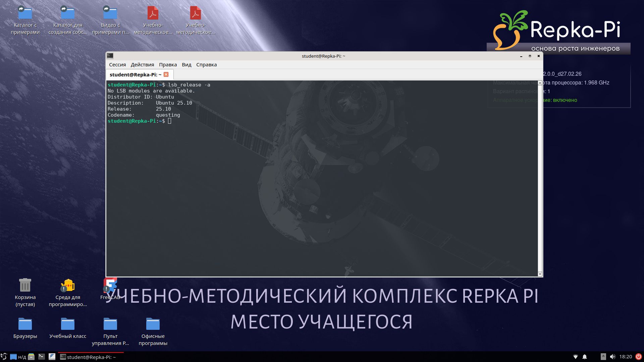The height and width of the screenshot is (362, 644).
Task: Open the "Справка" menu
Action: click(x=206, y=64)
